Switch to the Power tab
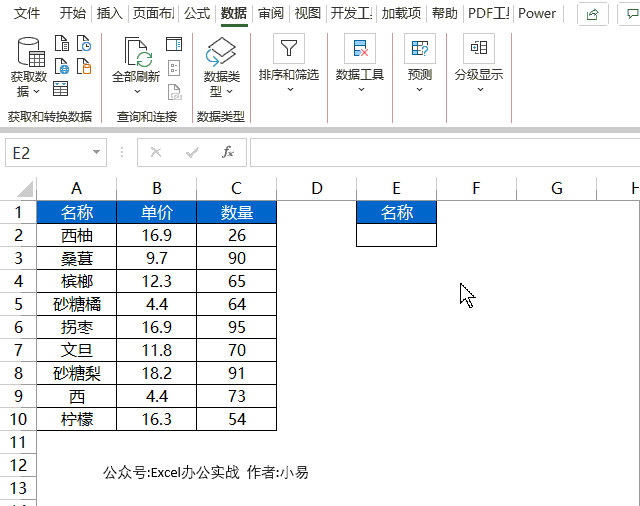This screenshot has width=640, height=506. pos(537,13)
